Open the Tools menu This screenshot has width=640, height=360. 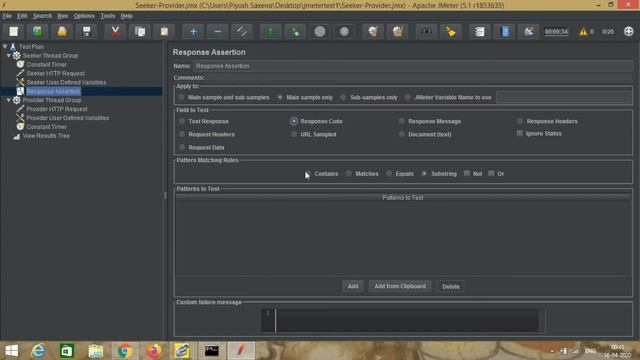108,16
